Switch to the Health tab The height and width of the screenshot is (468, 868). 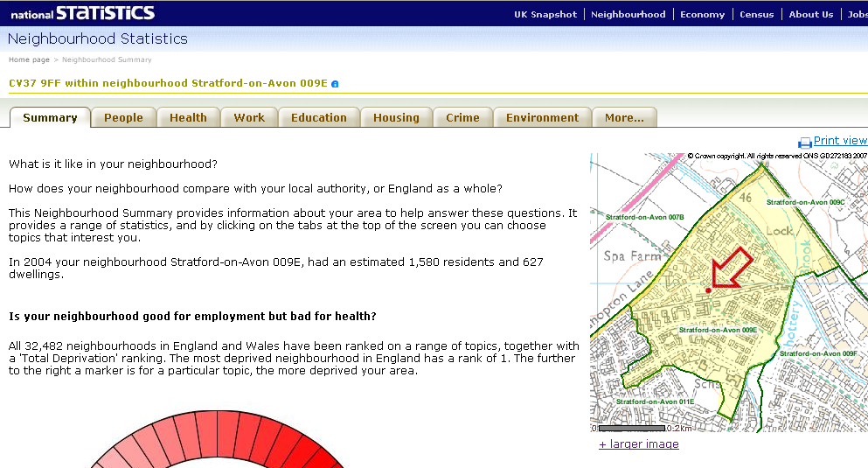[188, 117]
